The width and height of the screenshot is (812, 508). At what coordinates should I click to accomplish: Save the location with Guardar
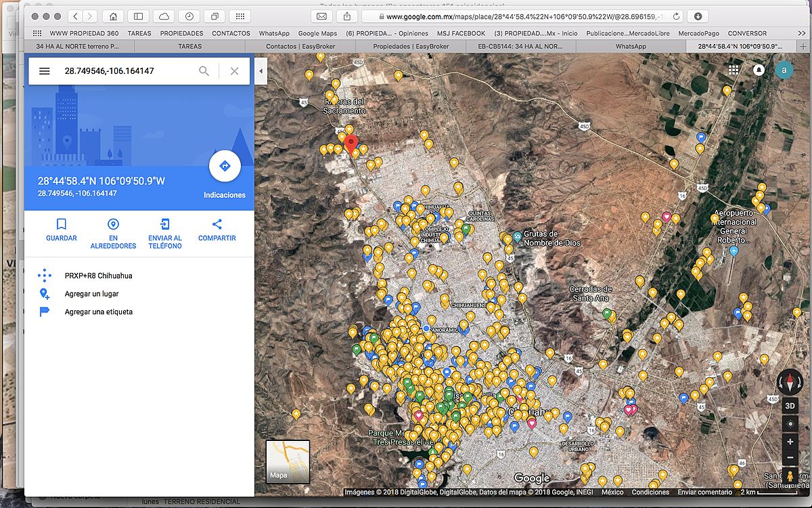(62, 230)
